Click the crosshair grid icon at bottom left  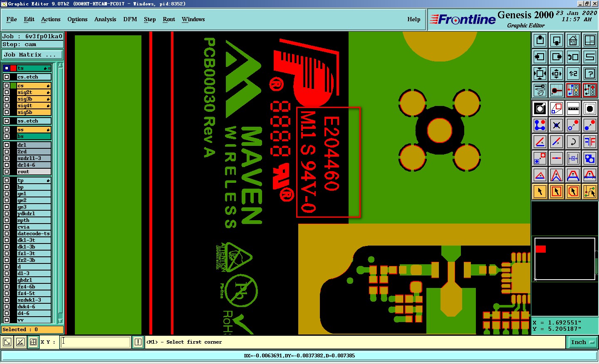click(33, 342)
